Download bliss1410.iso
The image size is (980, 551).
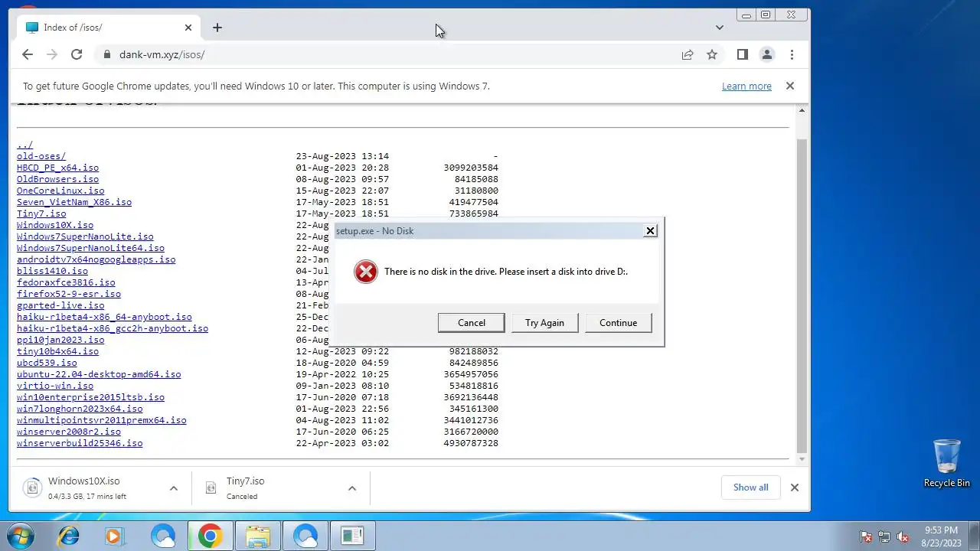pos(52,271)
